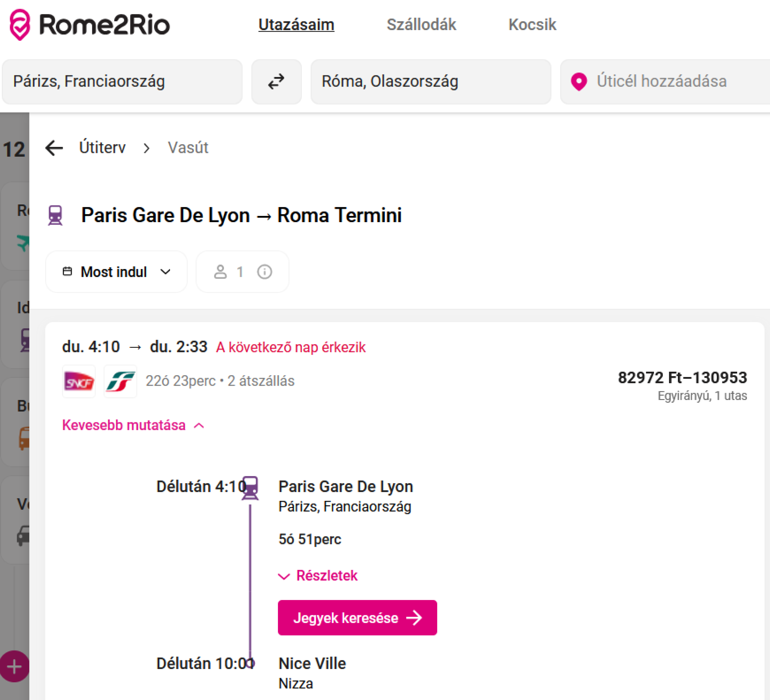The height and width of the screenshot is (700, 770).
Task: Click the back arrow beside Útiterv
Action: click(54, 148)
